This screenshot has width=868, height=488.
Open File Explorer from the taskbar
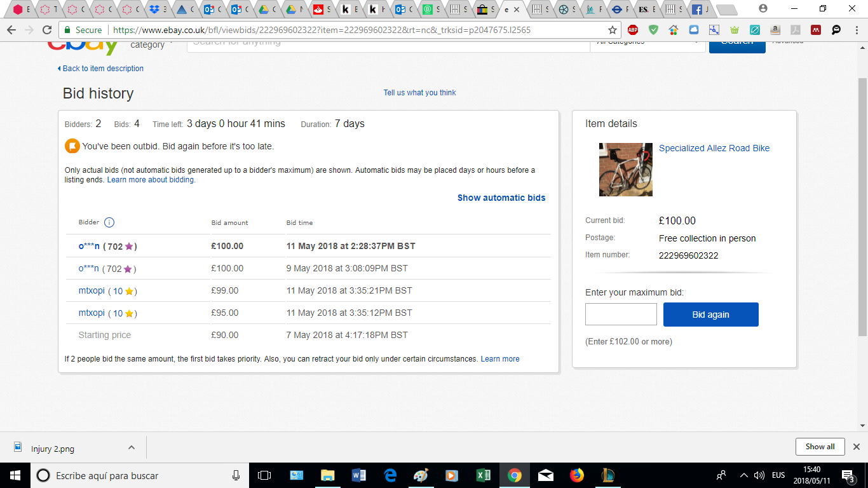[328, 475]
